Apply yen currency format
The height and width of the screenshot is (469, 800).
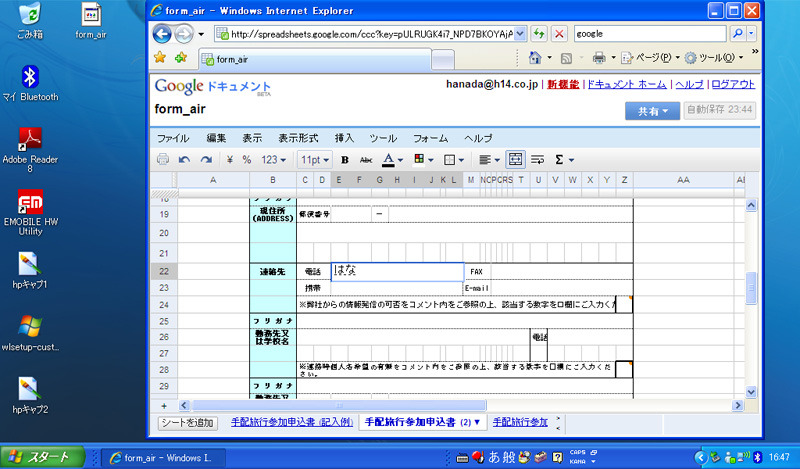[x=230, y=160]
